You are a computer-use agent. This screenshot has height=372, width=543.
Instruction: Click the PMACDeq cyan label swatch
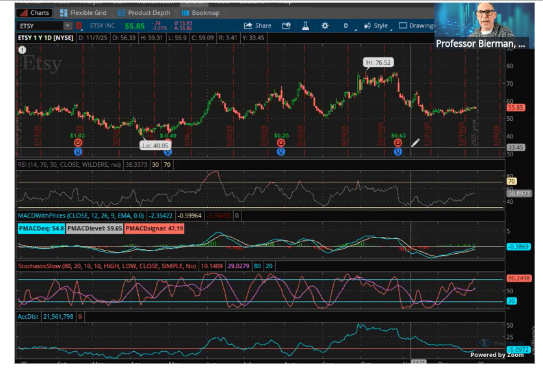41,229
